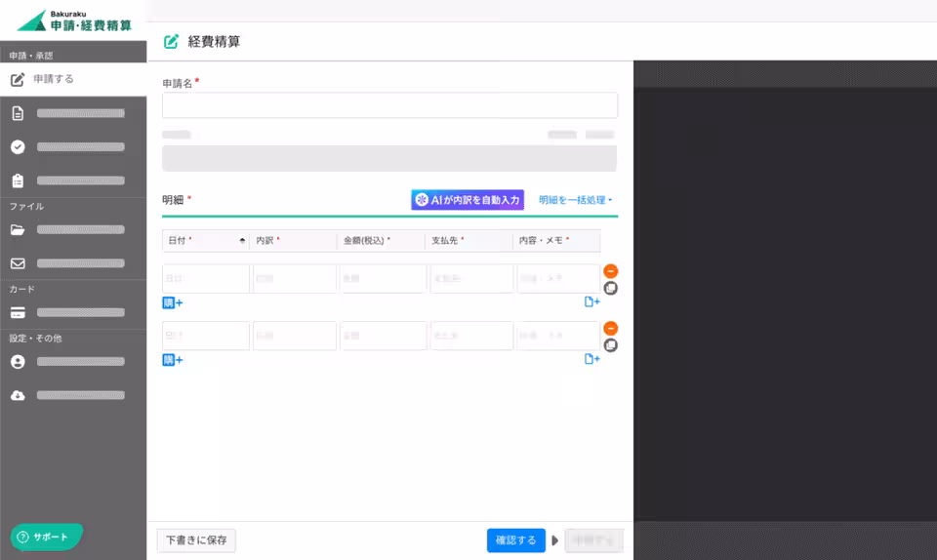
Task: Sort details by the 日付 column arrow
Action: (x=242, y=240)
